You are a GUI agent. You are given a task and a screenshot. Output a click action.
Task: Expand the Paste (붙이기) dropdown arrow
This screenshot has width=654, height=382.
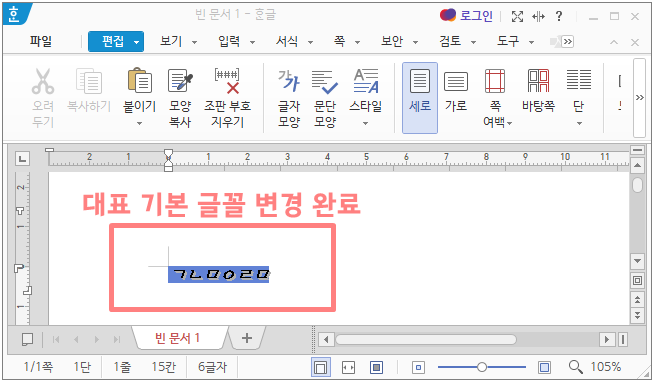[x=139, y=123]
